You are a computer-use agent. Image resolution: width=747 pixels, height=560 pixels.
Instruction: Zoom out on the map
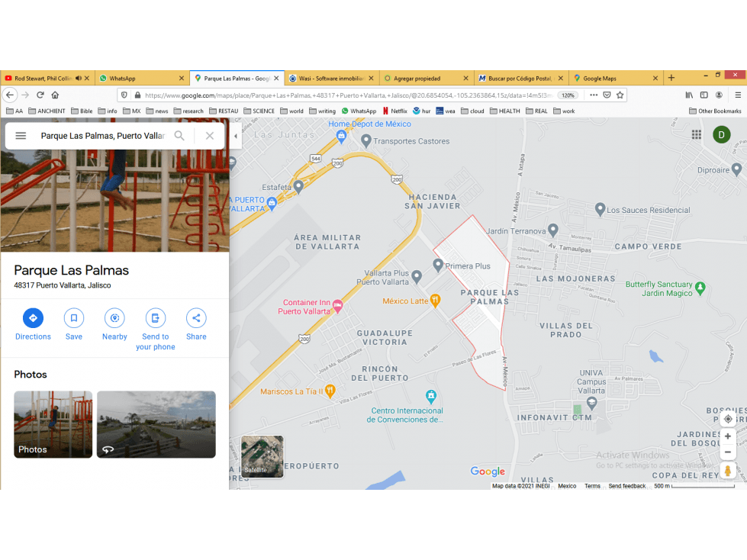click(x=727, y=452)
